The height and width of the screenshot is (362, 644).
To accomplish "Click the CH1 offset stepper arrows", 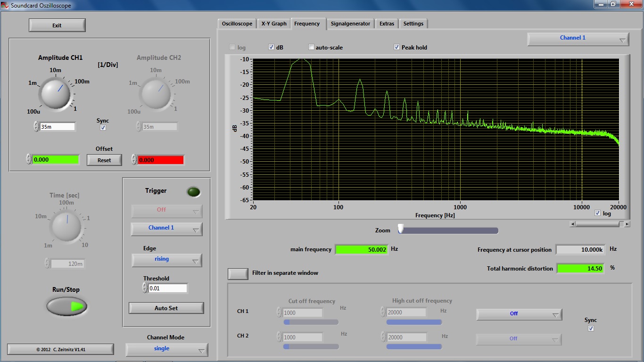I will 29,160.
